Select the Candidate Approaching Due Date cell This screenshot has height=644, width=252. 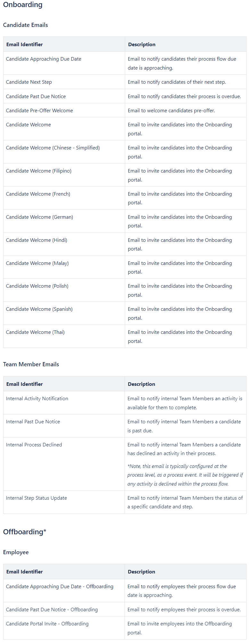click(44, 59)
